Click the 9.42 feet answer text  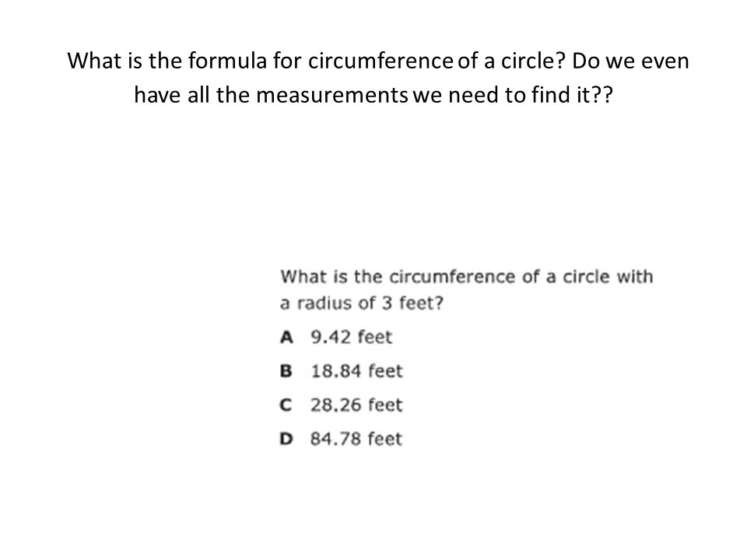[x=351, y=337]
